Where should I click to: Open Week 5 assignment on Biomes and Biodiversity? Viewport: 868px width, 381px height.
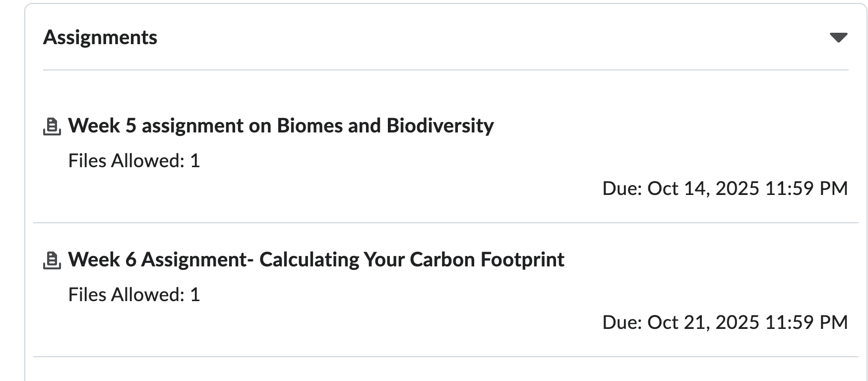tap(281, 126)
